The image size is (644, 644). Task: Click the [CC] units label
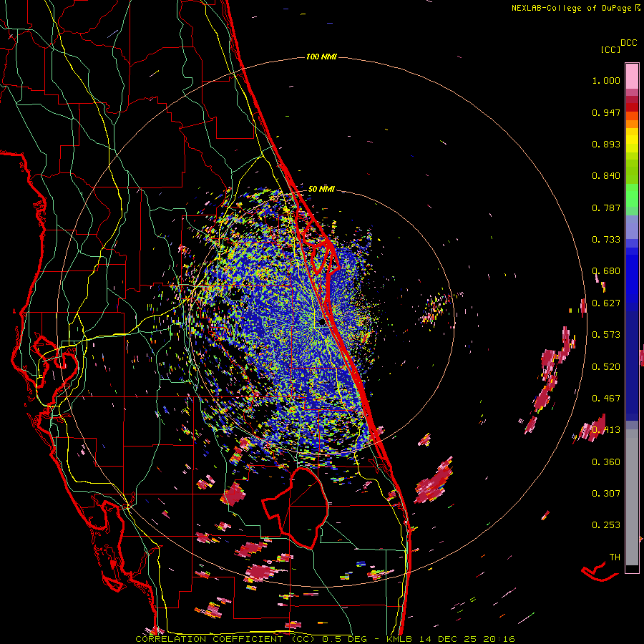point(610,49)
